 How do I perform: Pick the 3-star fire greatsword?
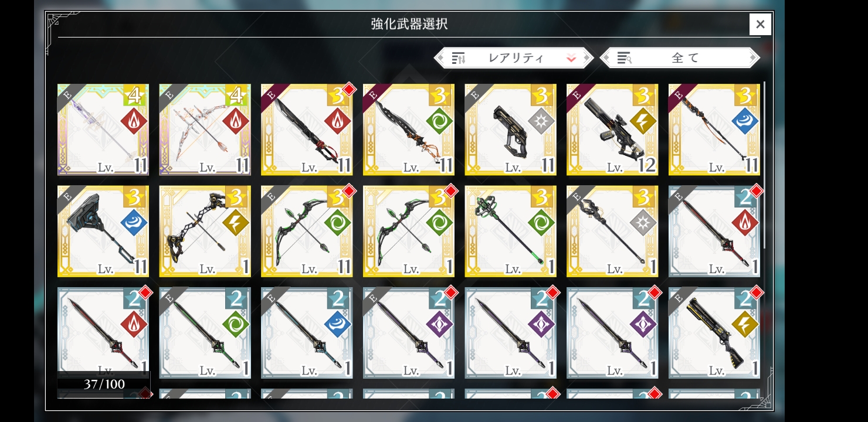click(307, 130)
